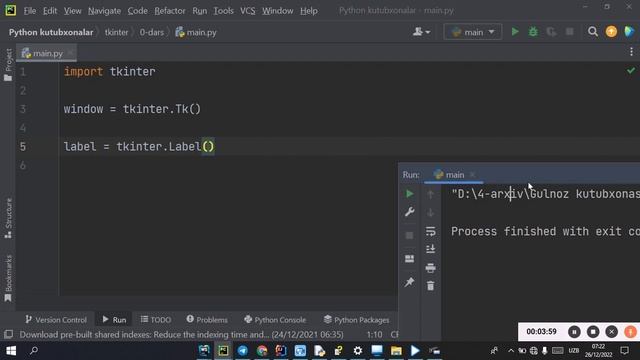640x360 pixels.
Task: Run with coverage via the shield icon
Action: 551,32
